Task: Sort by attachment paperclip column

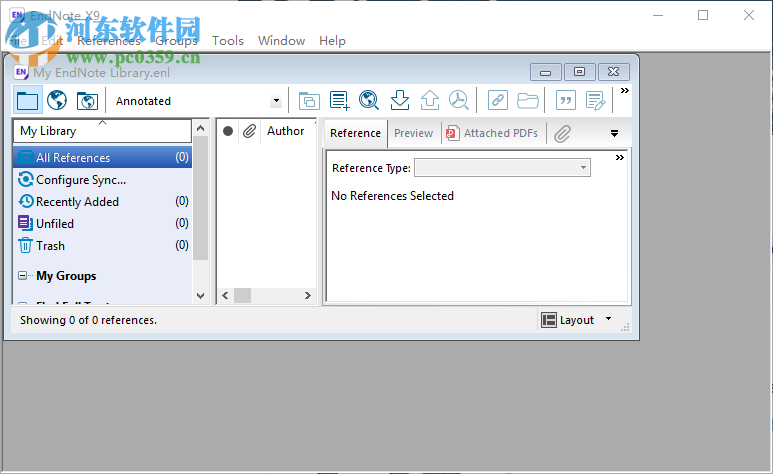Action: pos(249,131)
